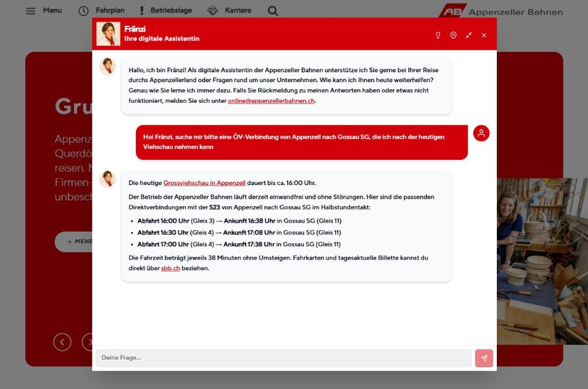Click the Menu label in the top bar
The height and width of the screenshot is (389, 588).
click(52, 11)
